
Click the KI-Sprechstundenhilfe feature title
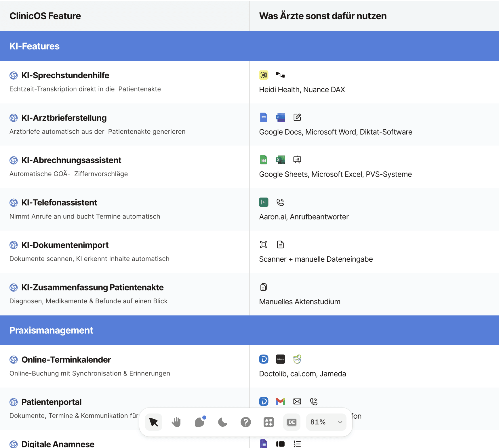pyautogui.click(x=65, y=75)
